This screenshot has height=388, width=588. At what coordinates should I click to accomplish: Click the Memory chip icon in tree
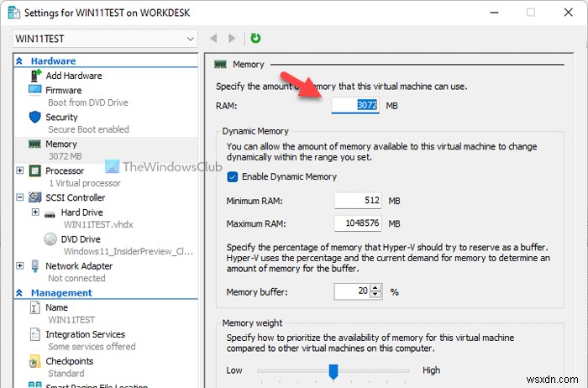tap(34, 144)
